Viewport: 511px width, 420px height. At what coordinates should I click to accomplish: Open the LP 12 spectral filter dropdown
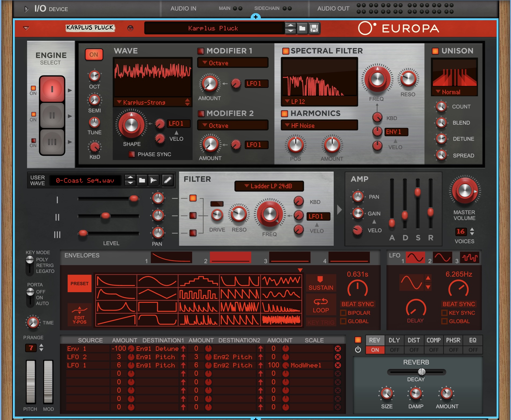tap(319, 102)
